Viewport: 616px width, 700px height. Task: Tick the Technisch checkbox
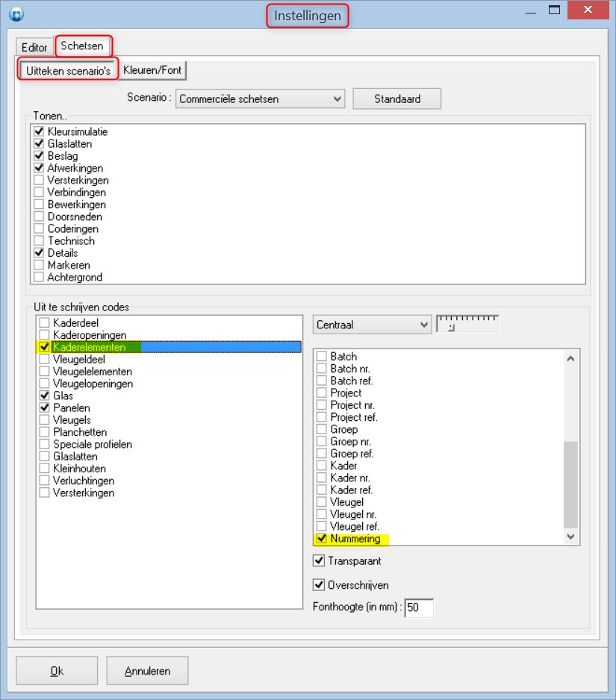(40, 240)
